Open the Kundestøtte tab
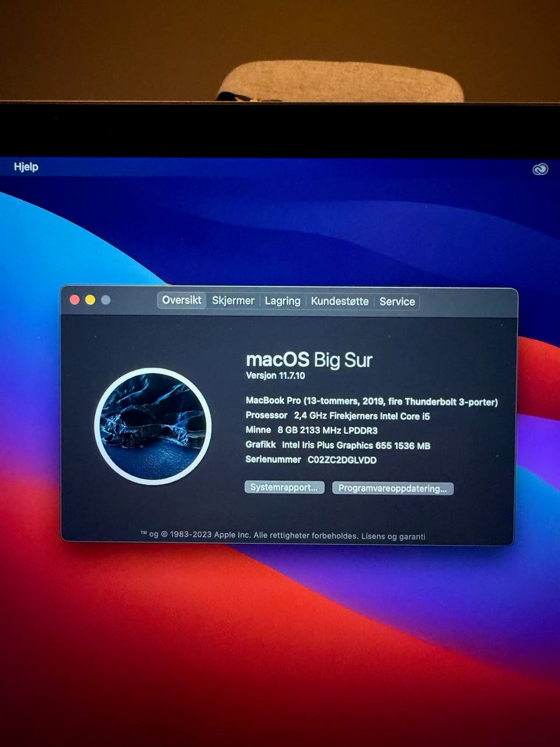Image resolution: width=560 pixels, height=747 pixels. [339, 301]
